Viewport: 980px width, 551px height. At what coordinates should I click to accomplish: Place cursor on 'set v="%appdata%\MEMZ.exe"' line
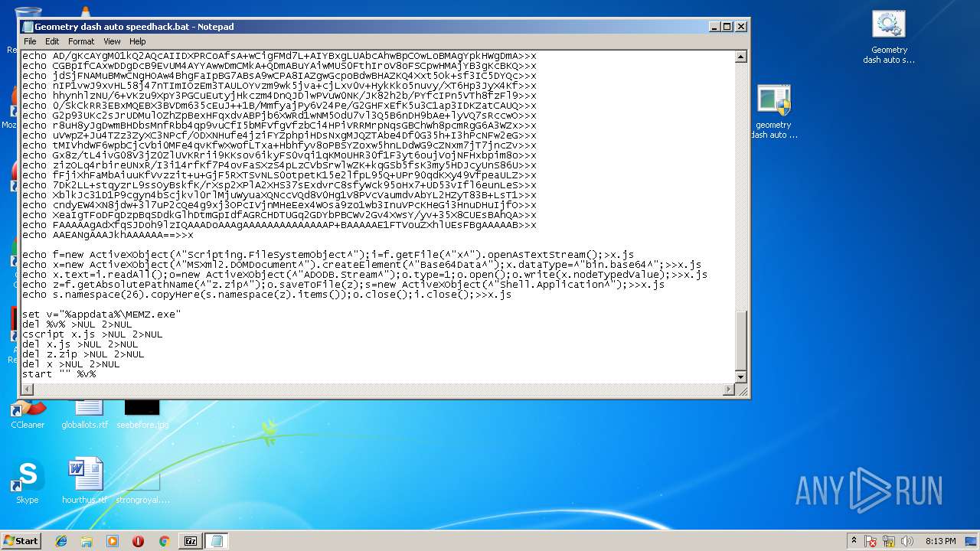[x=101, y=315]
